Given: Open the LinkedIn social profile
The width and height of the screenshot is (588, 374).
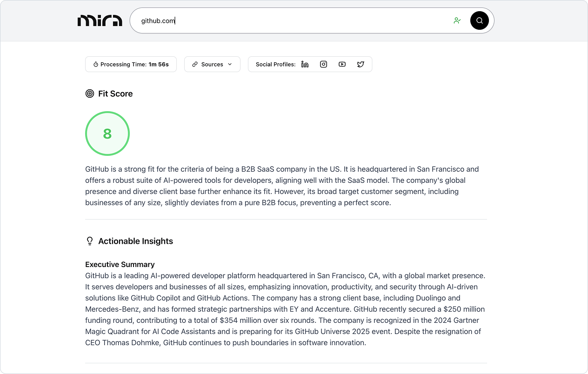Looking at the screenshot, I should point(305,64).
